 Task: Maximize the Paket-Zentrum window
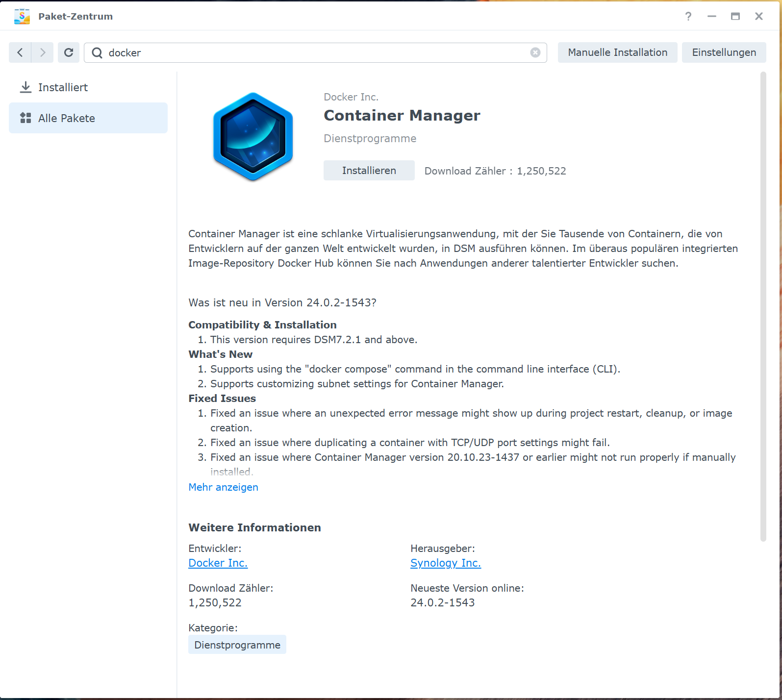735,16
